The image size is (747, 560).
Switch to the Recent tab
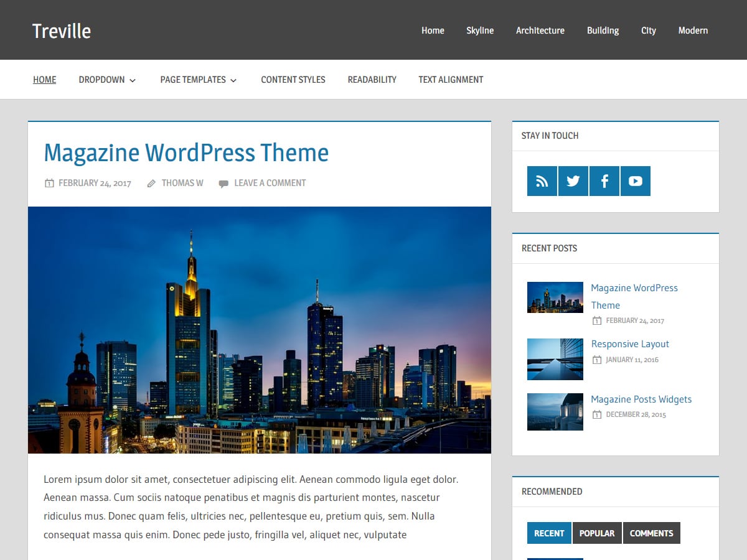pyautogui.click(x=549, y=533)
